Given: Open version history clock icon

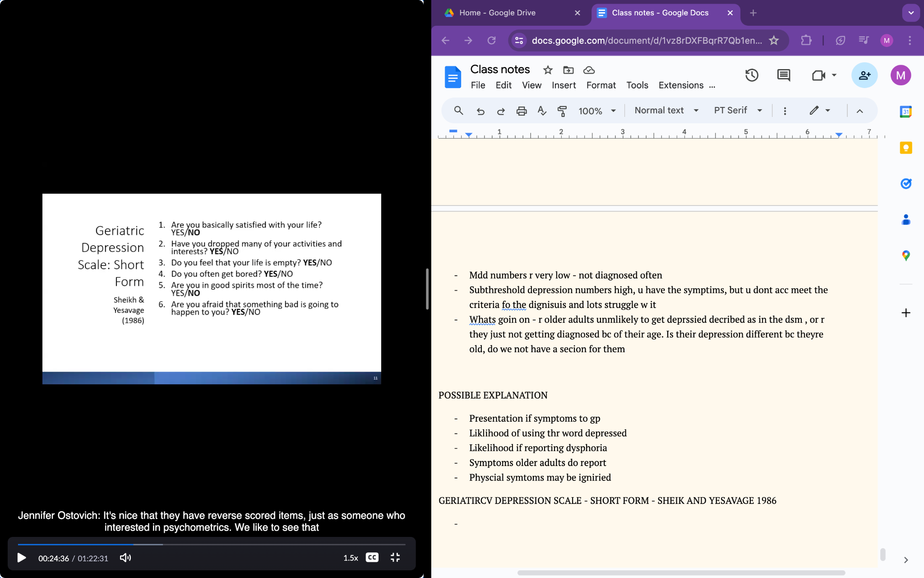Looking at the screenshot, I should [751, 75].
